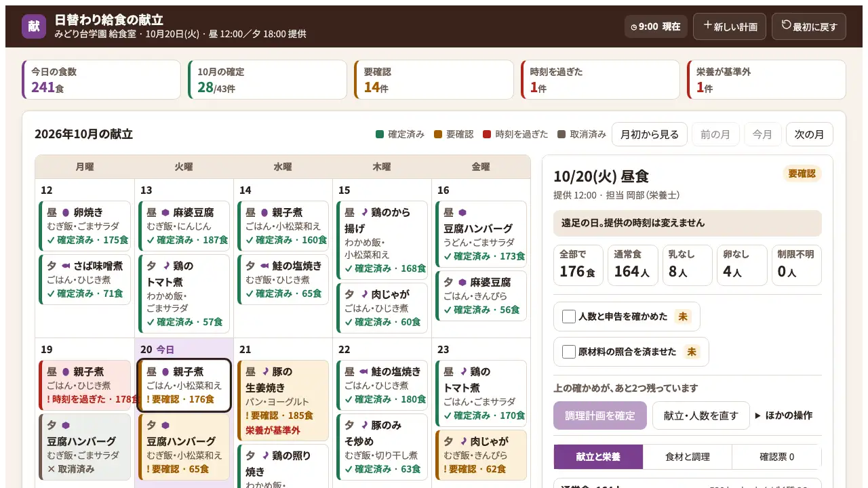Click the meat icon on day 13 鶏のトマト煮
The height and width of the screenshot is (488, 868).
(165, 266)
